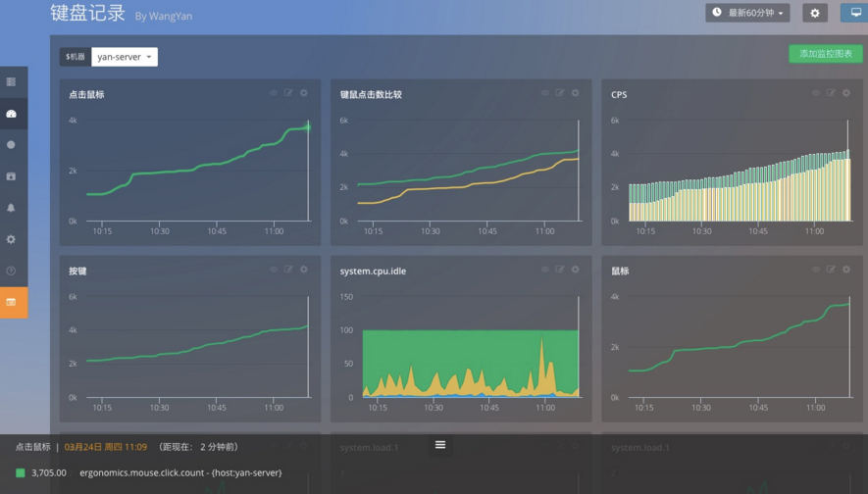
Task: Click green legend swatch for ergonomics.mouse.click.count
Action: (x=21, y=473)
